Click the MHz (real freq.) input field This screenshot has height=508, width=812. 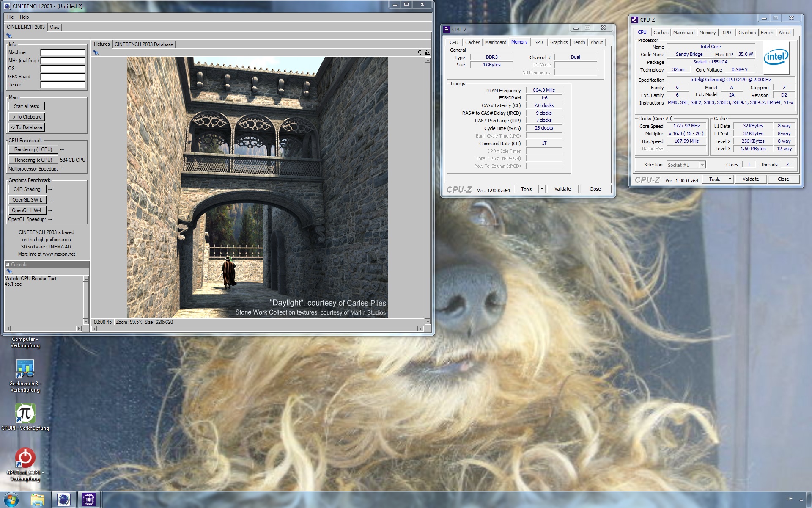pyautogui.click(x=63, y=61)
